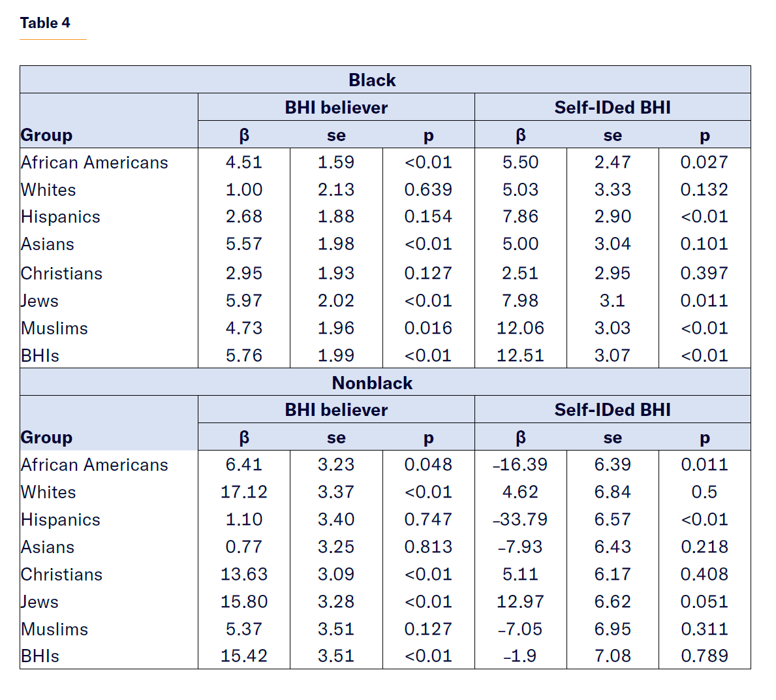Viewport: 776px width, 700px height.
Task: Select the negative value –33.79 cell
Action: point(520,520)
